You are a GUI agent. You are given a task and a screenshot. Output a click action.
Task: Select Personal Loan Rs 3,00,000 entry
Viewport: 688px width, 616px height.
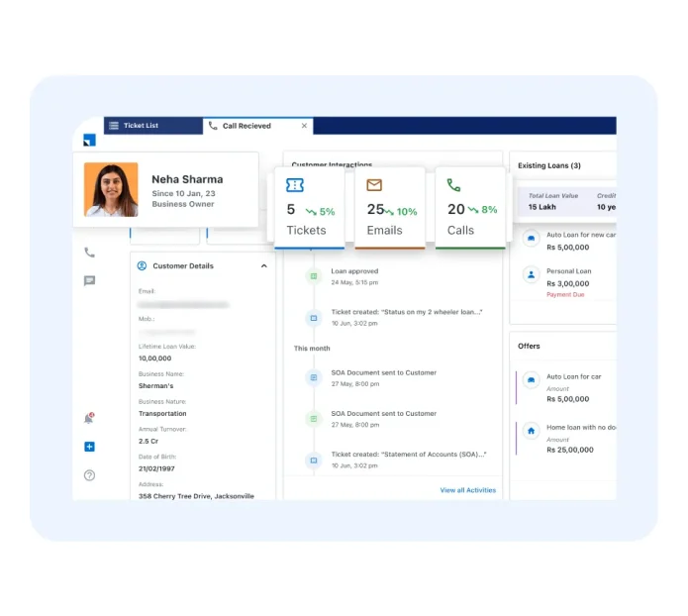[568, 283]
